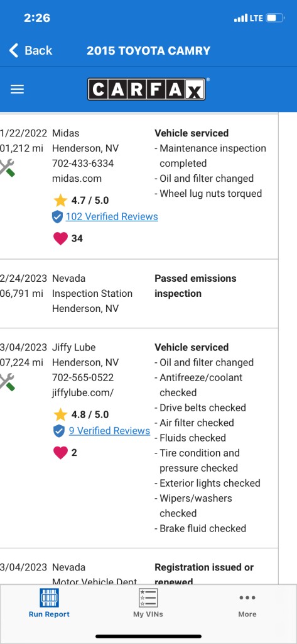This screenshot has width=297, height=644.
Task: Tap the jiffylube.com website text
Action: click(x=83, y=392)
